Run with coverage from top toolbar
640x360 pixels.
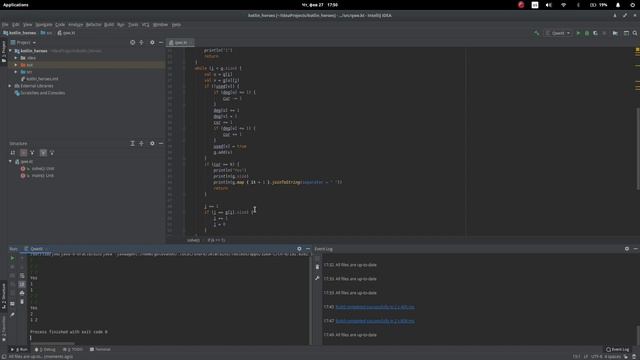pos(596,33)
